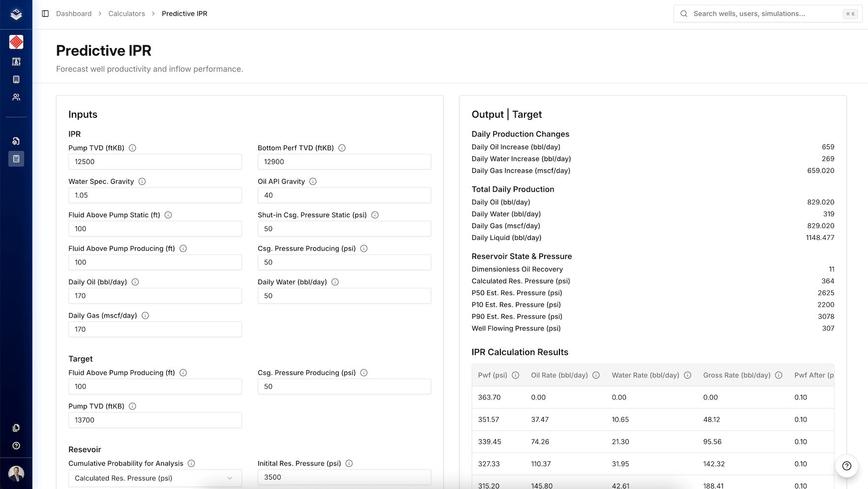Click the info icon next to Pump TVD
This screenshot has width=868, height=489.
click(x=132, y=148)
